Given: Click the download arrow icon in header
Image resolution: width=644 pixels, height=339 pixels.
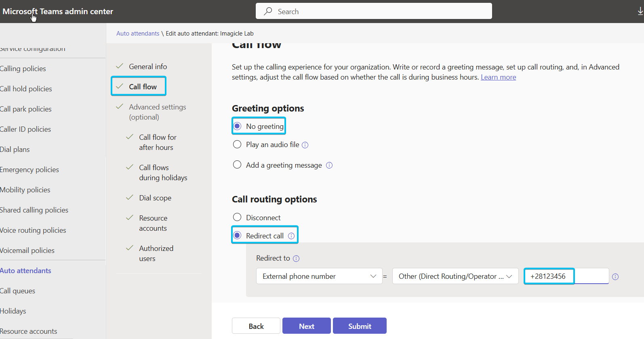Looking at the screenshot, I should pyautogui.click(x=640, y=11).
